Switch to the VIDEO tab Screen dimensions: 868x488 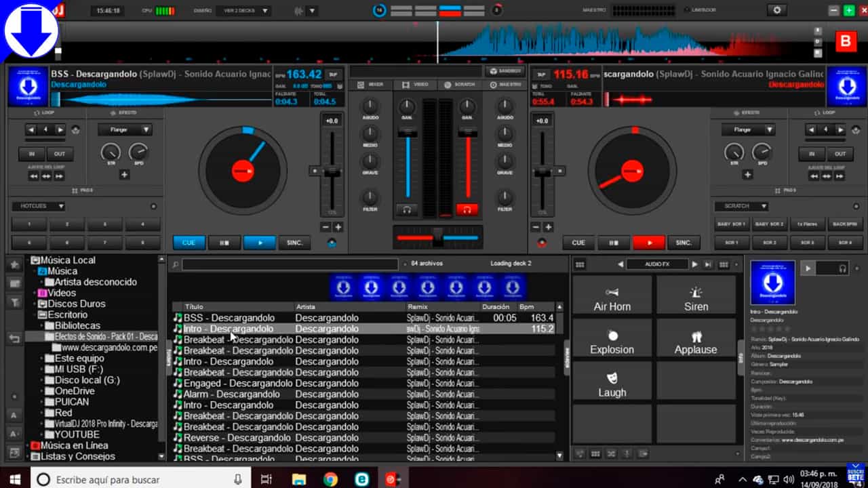[415, 85]
